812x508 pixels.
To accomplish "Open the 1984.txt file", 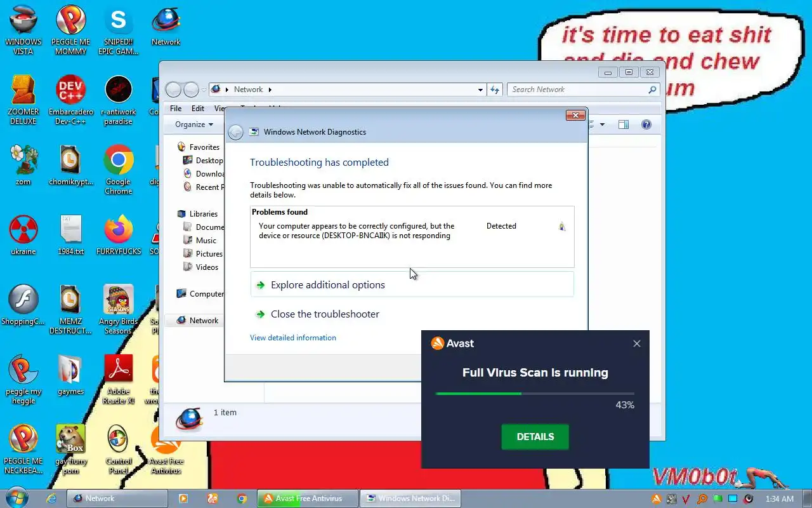I will pos(70,235).
